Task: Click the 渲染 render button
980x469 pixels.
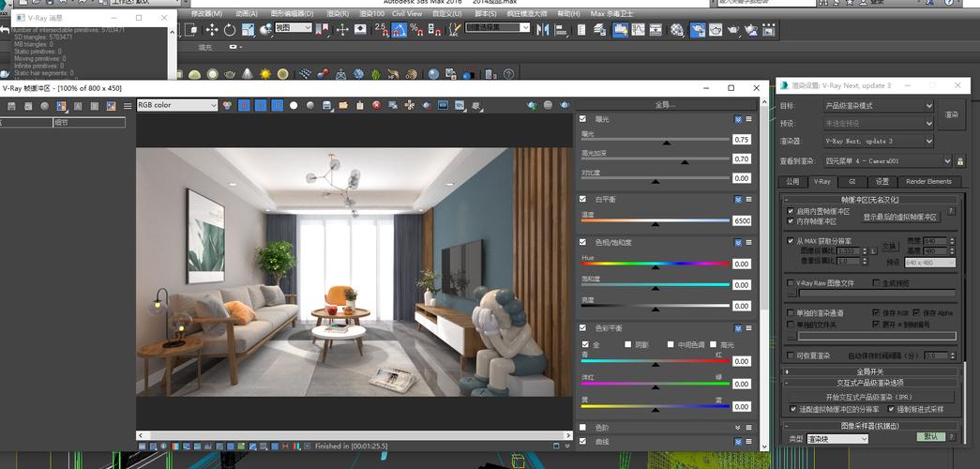Action: coord(952,114)
